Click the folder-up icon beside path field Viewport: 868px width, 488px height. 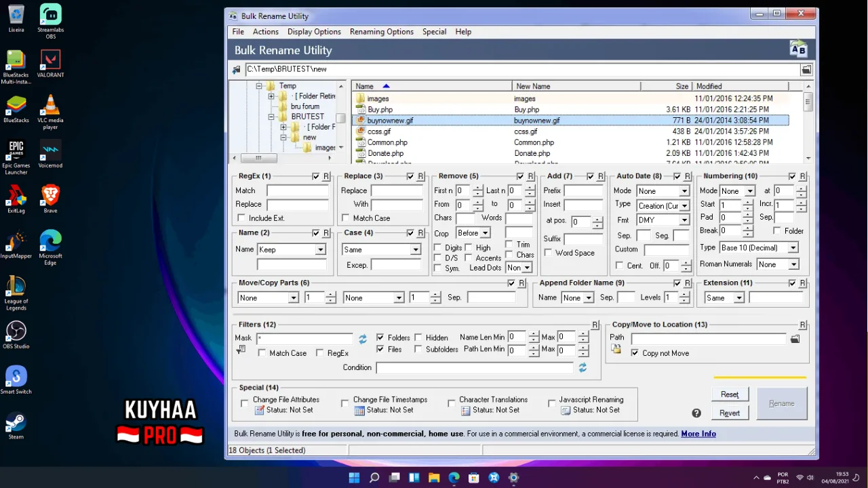click(237, 70)
